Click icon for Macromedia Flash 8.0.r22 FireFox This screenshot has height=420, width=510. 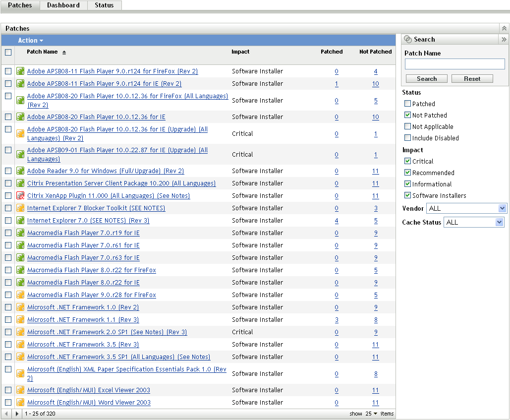click(x=20, y=270)
